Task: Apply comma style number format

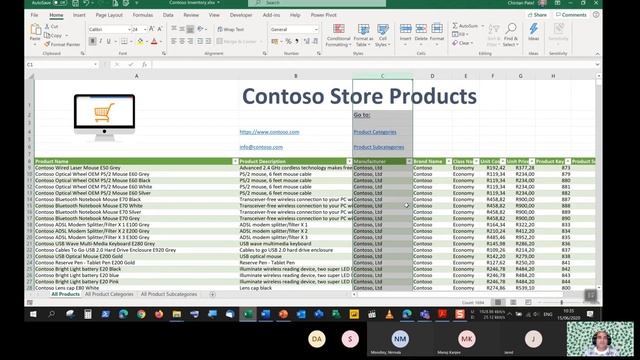Action: tap(297, 41)
